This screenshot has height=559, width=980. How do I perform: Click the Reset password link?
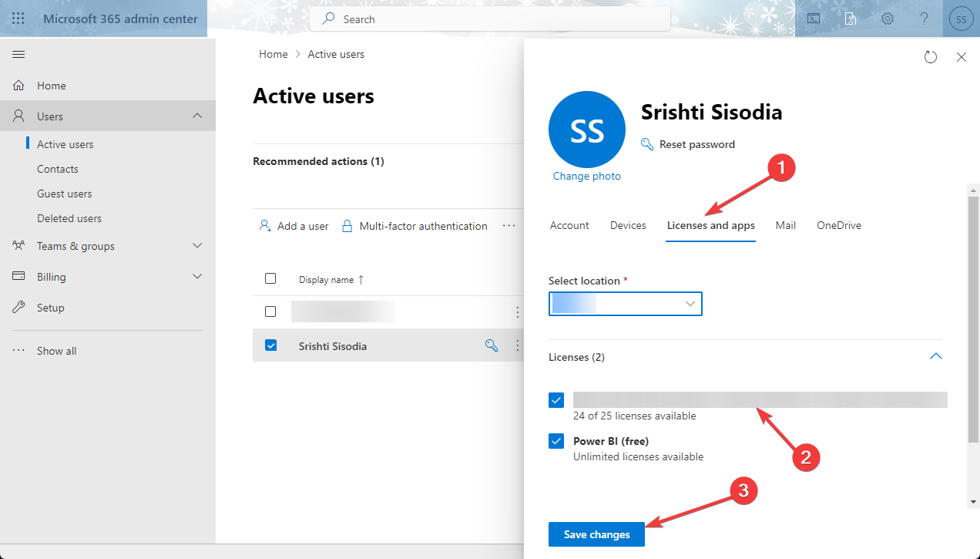tap(697, 144)
